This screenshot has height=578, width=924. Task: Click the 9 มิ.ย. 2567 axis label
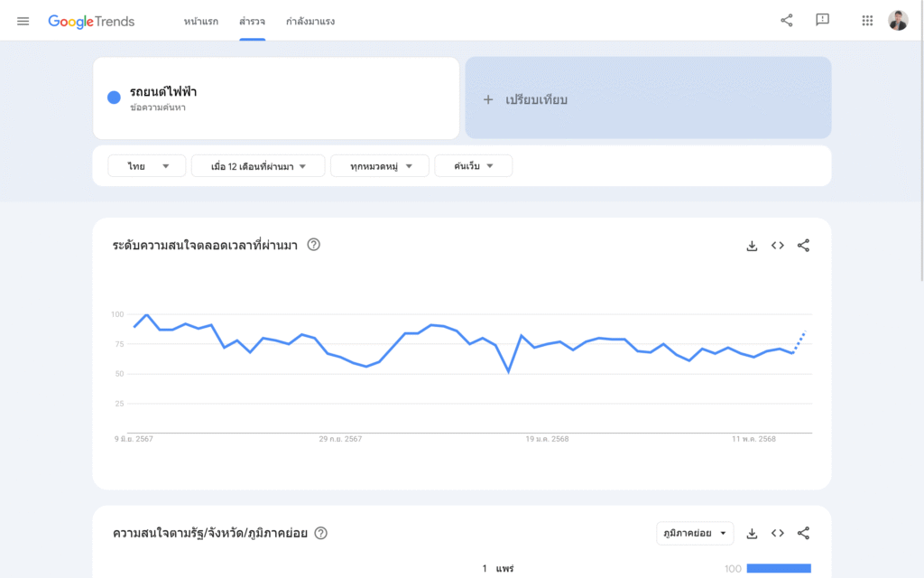[134, 439]
